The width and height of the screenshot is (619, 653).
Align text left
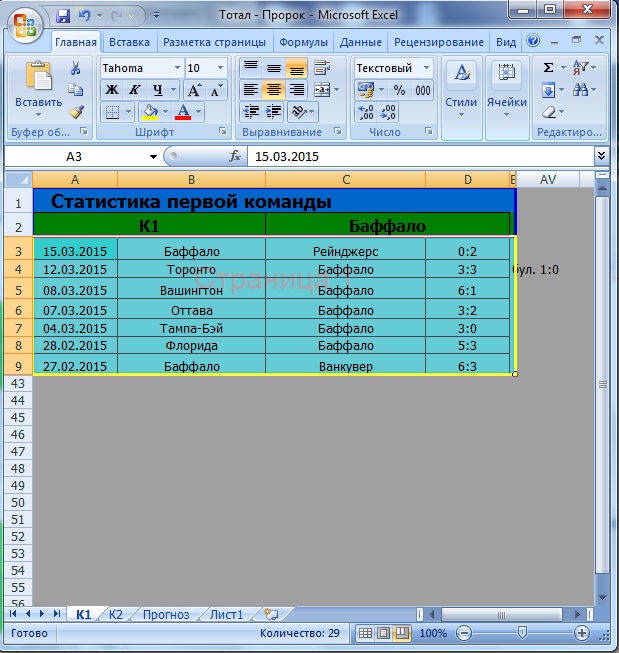tap(251, 90)
